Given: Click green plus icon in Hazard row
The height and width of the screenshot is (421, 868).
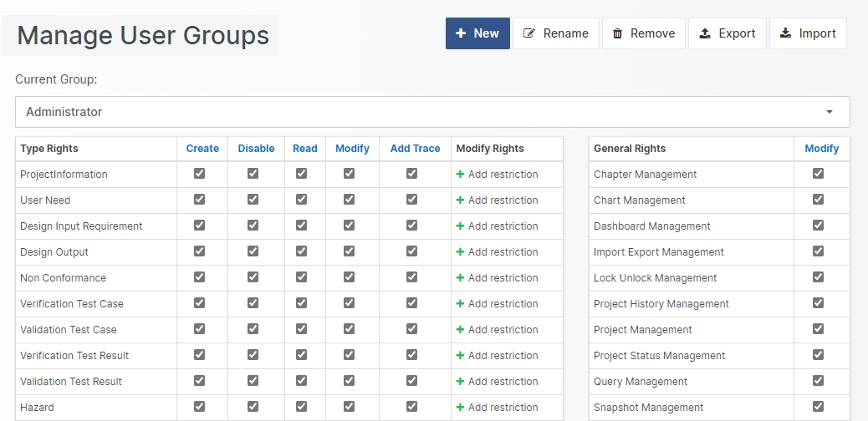Looking at the screenshot, I should click(x=460, y=408).
